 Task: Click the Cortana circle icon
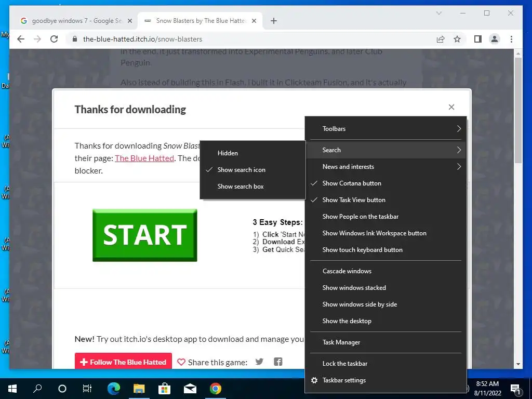click(62, 389)
